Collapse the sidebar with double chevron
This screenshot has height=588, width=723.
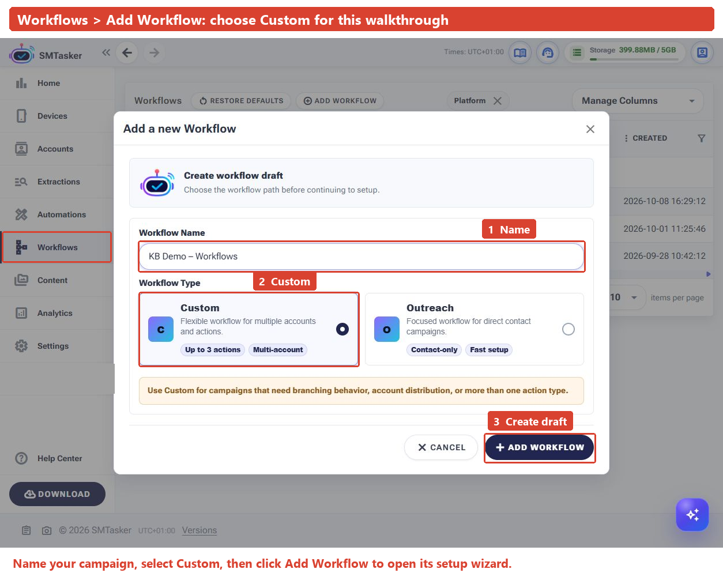click(106, 52)
